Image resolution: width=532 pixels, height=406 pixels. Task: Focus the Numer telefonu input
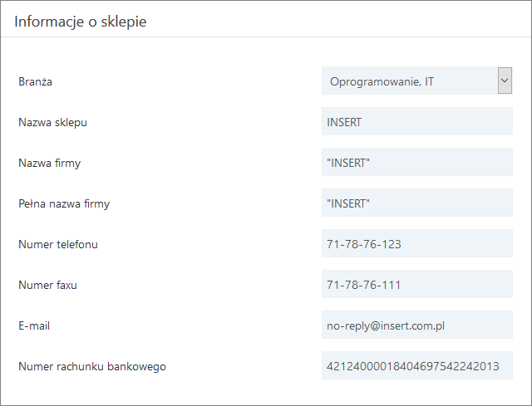click(x=416, y=244)
